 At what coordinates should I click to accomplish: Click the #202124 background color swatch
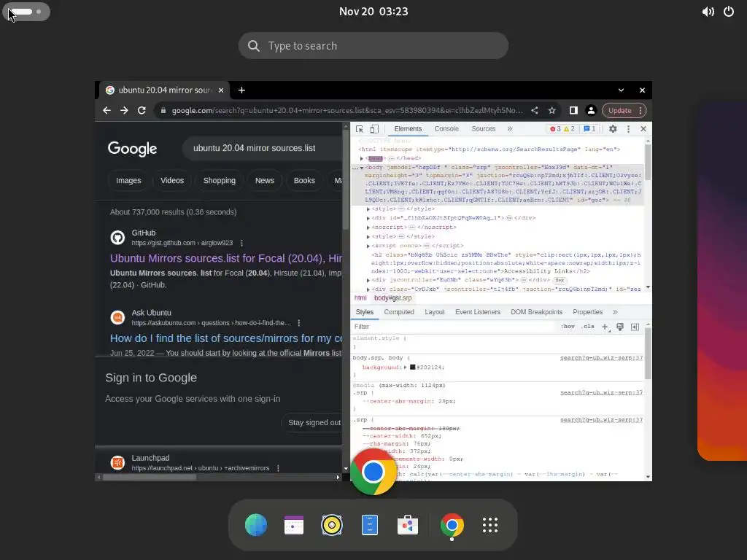[x=413, y=367]
